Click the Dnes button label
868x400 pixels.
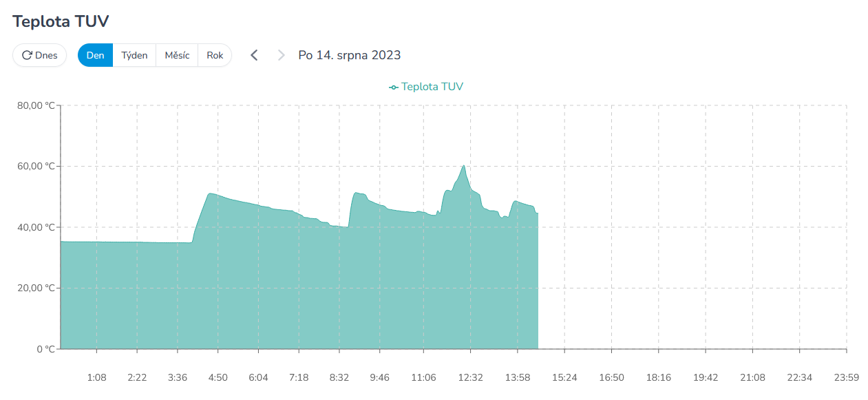pos(46,55)
